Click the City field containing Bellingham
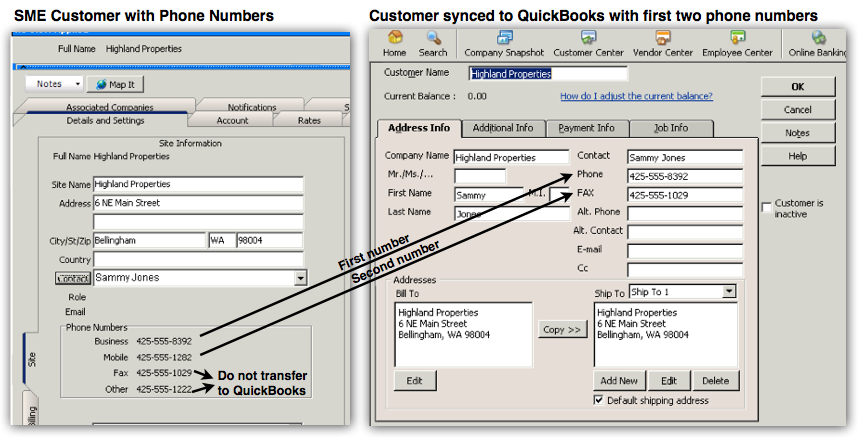Screen dimensions: 861x440 149,241
